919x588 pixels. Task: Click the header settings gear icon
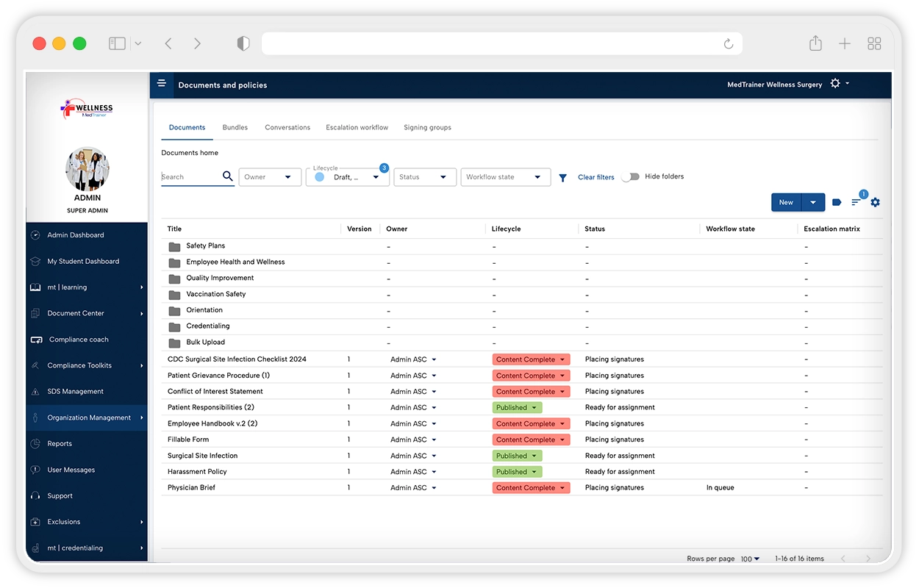[835, 84]
